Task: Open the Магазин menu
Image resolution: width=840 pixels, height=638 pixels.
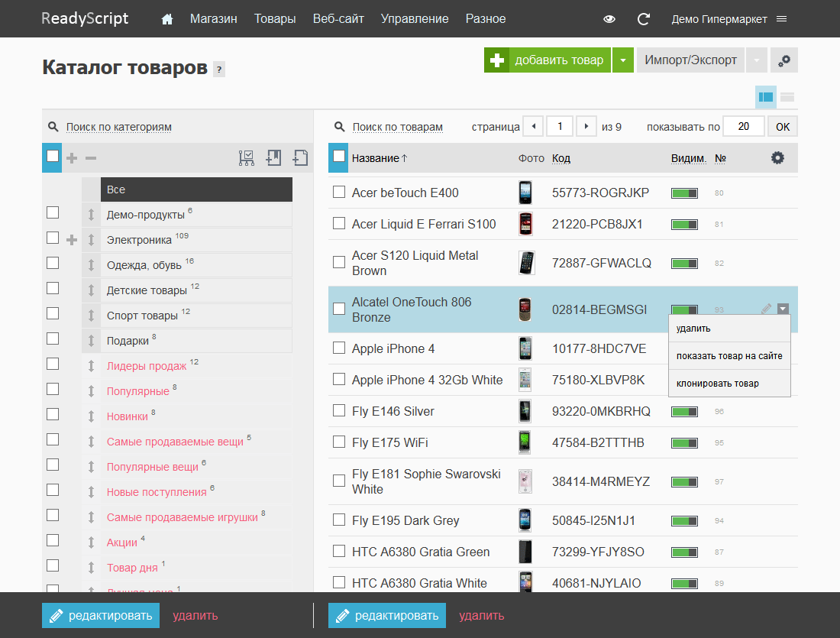Action: 214,19
